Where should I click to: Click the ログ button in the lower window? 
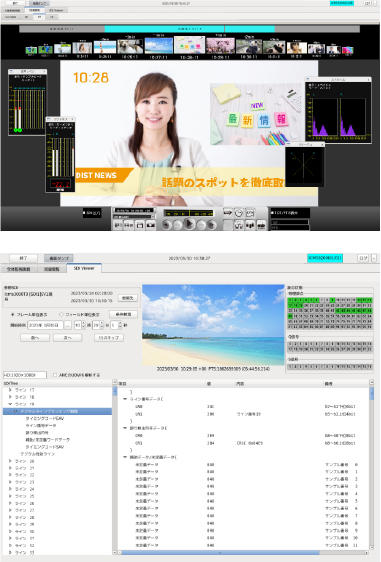pos(363,258)
